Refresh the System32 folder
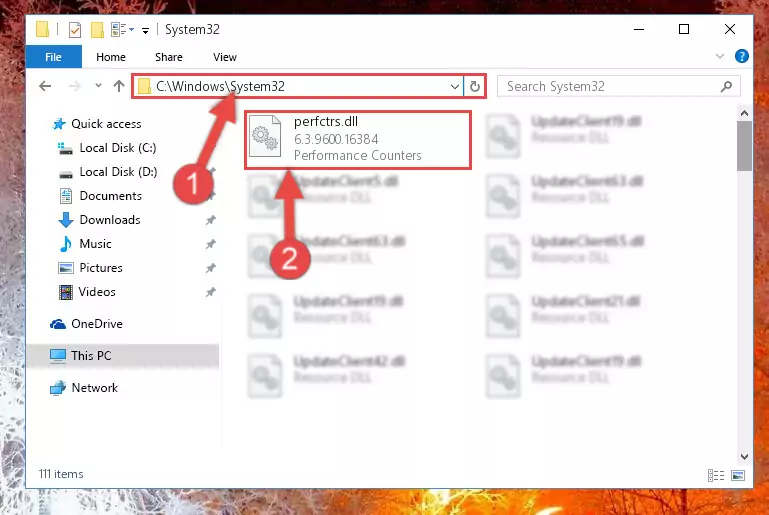This screenshot has height=515, width=769. [x=474, y=87]
